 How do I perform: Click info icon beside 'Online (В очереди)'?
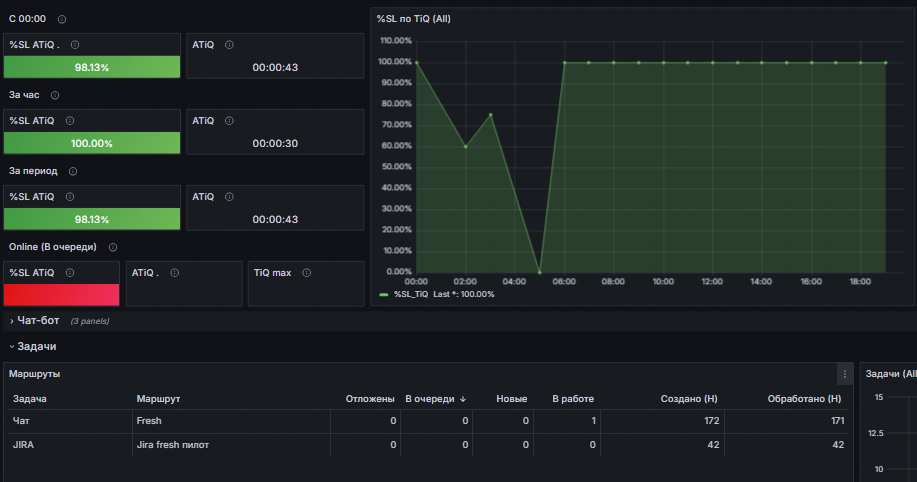pyautogui.click(x=113, y=247)
